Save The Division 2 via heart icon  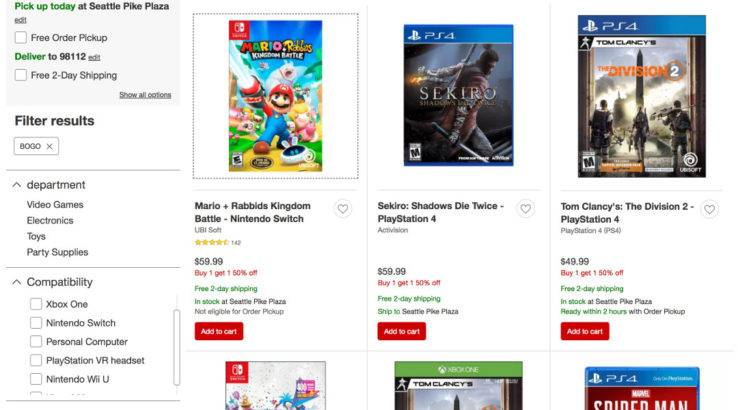click(709, 209)
